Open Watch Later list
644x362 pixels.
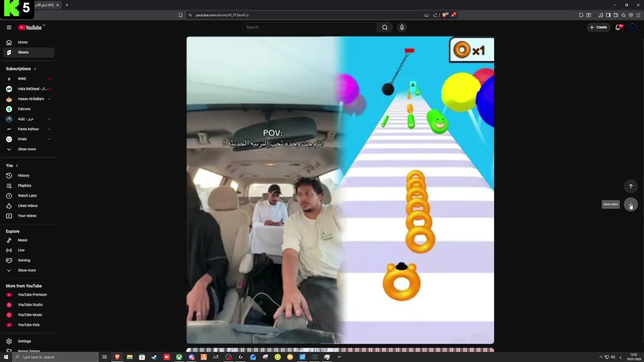tap(29, 196)
